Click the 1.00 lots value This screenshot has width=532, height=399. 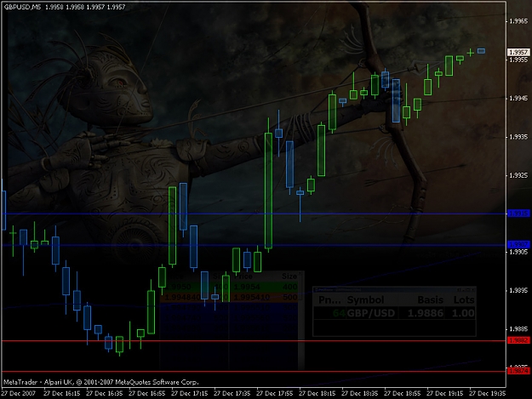pyautogui.click(x=463, y=313)
